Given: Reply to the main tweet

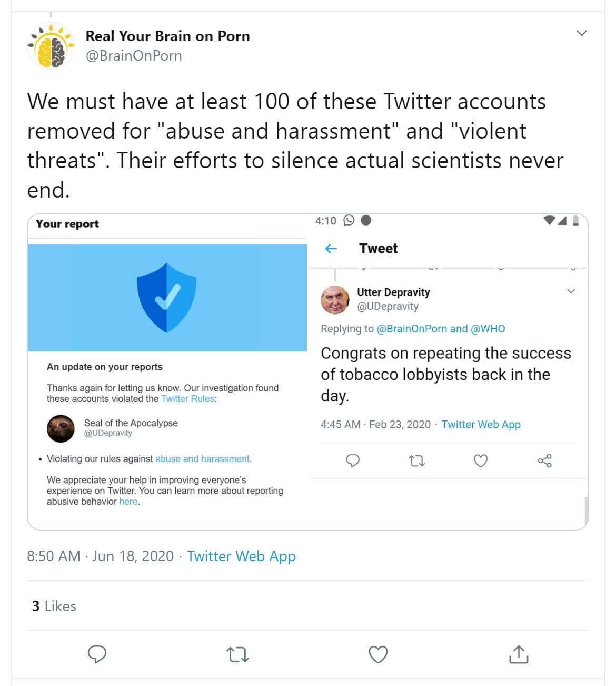Looking at the screenshot, I should click(x=97, y=654).
